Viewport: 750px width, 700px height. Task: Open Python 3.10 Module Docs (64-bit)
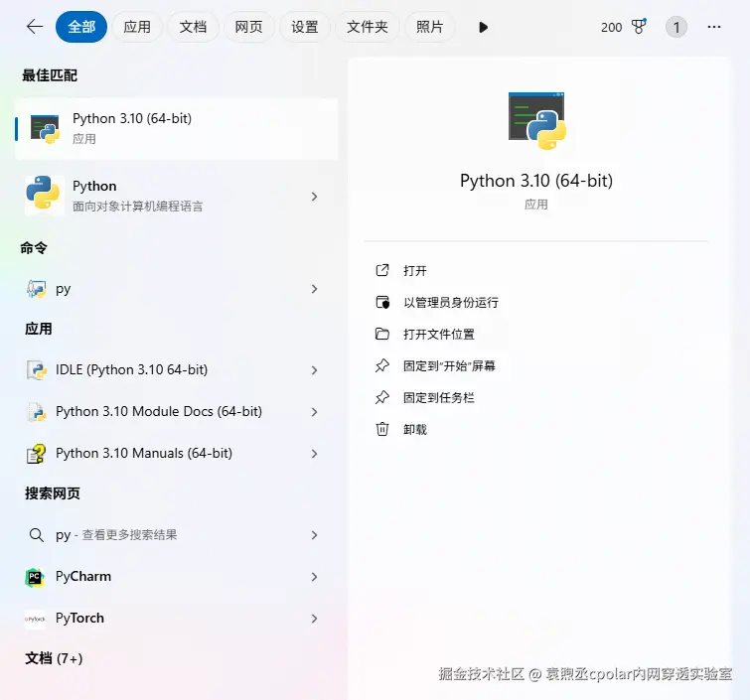point(163,412)
